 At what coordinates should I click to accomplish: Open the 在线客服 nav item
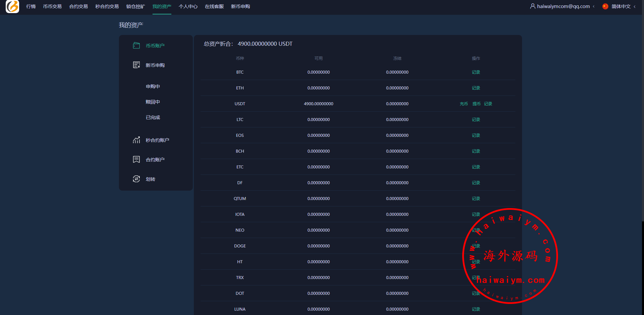coord(214,6)
